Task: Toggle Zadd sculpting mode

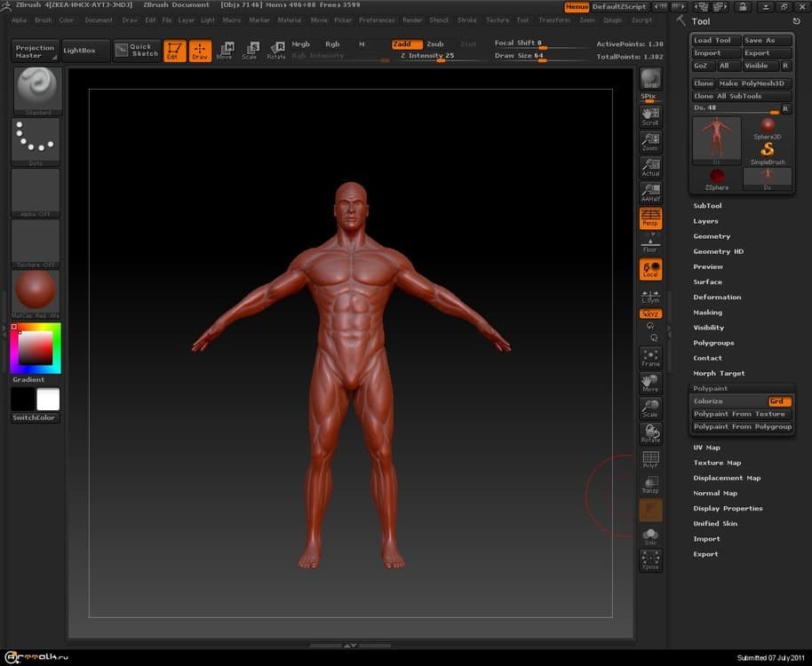Action: pyautogui.click(x=407, y=44)
